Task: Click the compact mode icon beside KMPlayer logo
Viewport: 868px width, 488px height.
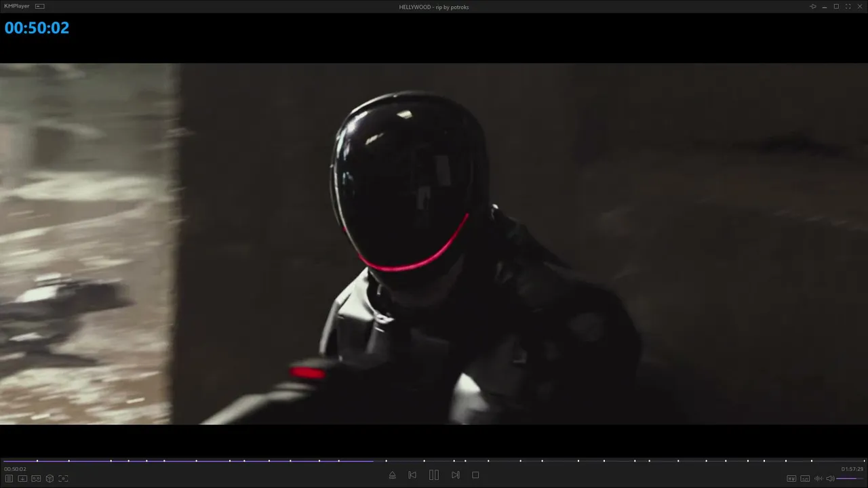Action: [x=40, y=7]
